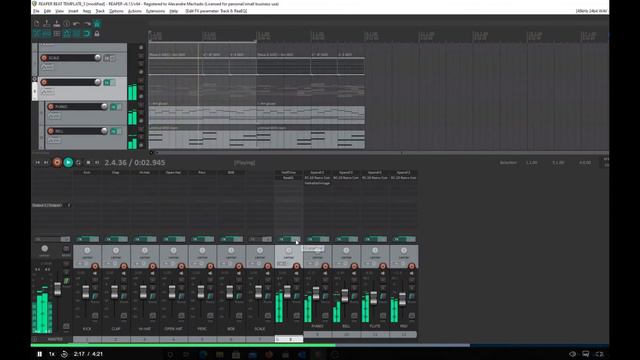Viewport: 640px width, 360px height.
Task: Arm the BELL track for recording in track panel
Action: (51, 131)
